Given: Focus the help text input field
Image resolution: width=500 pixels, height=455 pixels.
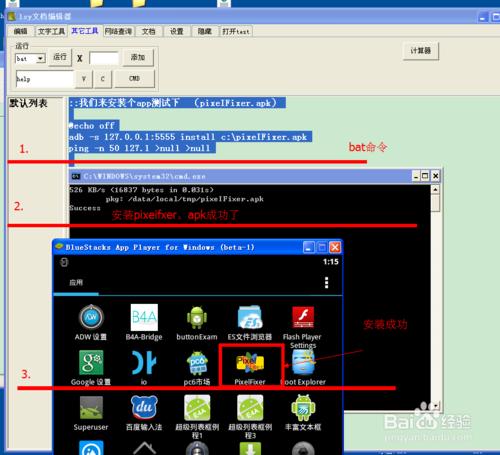Looking at the screenshot, I should (x=44, y=79).
